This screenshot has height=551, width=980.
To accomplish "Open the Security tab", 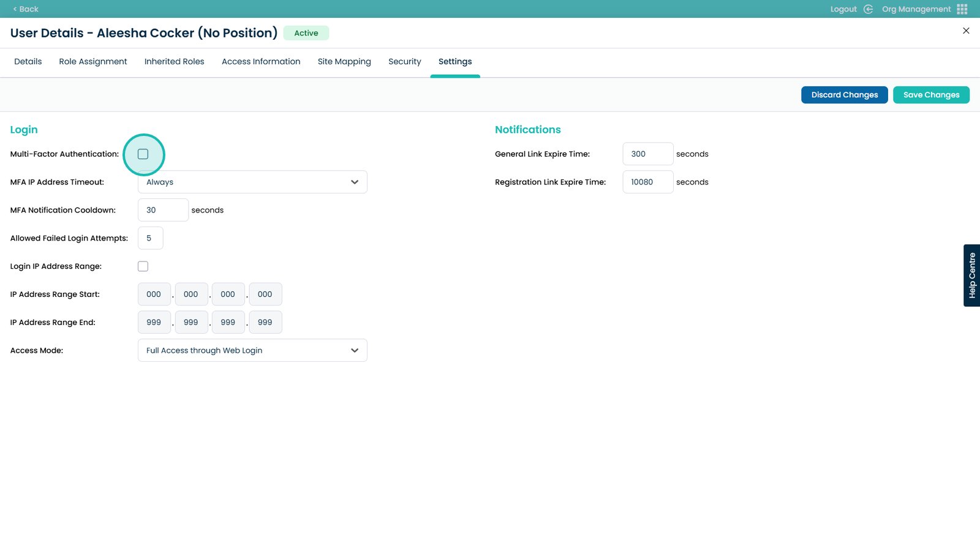I will [x=405, y=62].
